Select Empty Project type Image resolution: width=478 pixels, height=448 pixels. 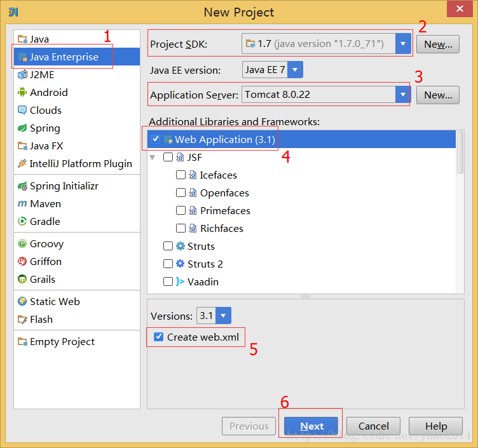click(77, 342)
